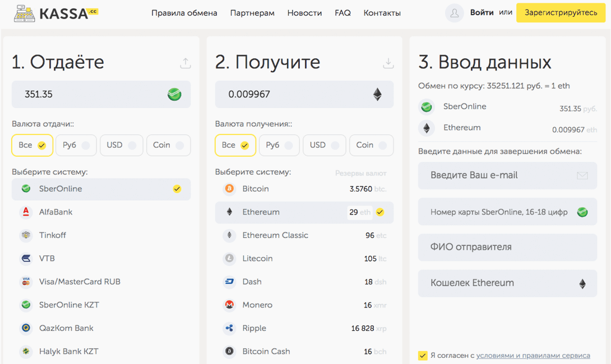Select Bitcoin as the currency to receive
This screenshot has height=364, width=611.
(304, 189)
